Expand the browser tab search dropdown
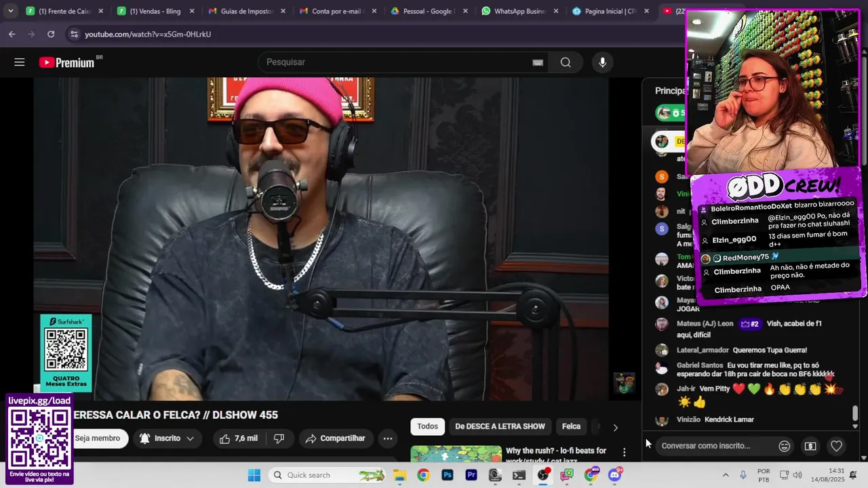Screen dimensions: 868x488 point(11,11)
